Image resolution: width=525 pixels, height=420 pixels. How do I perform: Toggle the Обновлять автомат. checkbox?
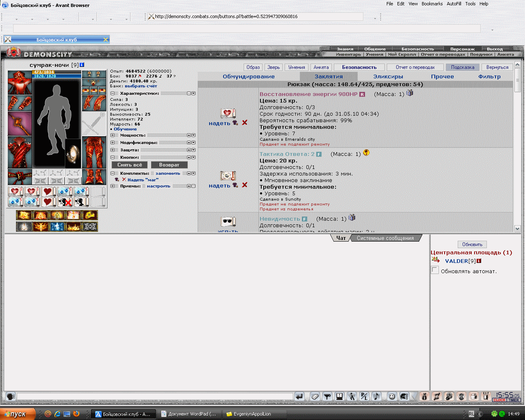point(435,270)
